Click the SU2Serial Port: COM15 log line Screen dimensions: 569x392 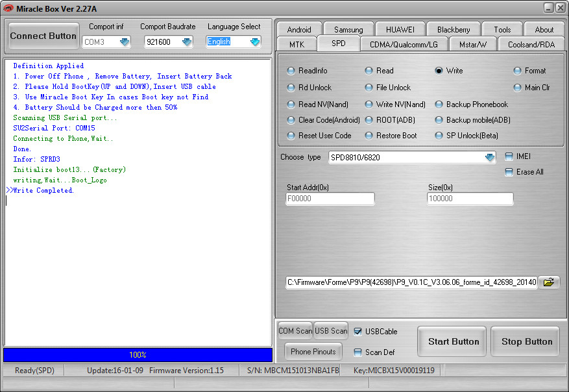click(x=54, y=128)
